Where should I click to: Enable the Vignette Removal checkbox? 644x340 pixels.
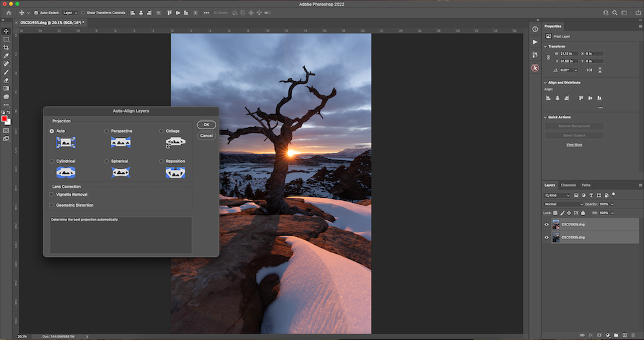tap(52, 194)
